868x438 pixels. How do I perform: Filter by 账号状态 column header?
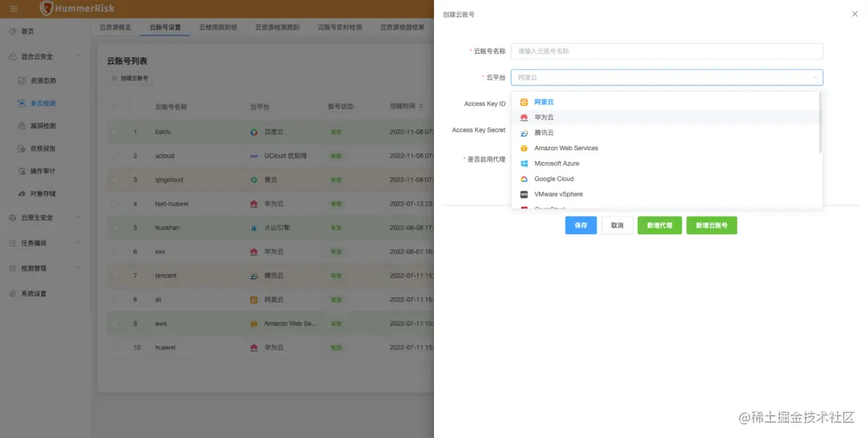(x=341, y=106)
